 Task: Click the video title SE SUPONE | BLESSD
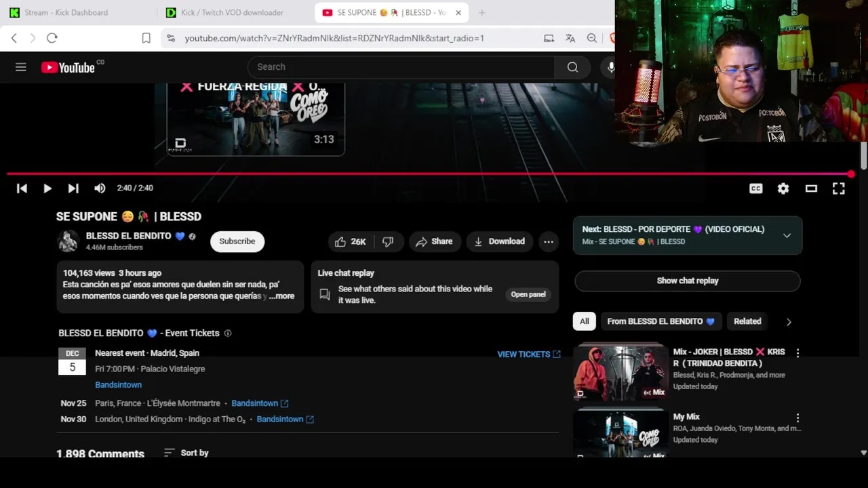tap(129, 217)
